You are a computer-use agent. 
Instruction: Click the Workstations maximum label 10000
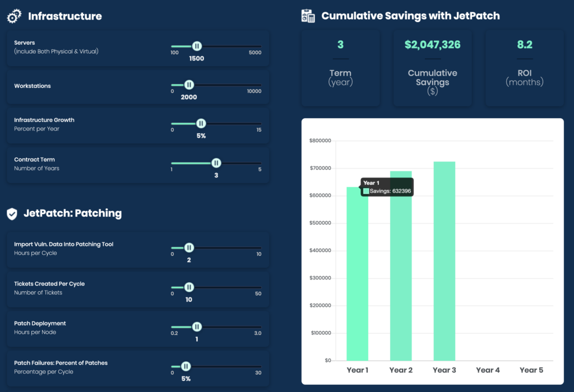coord(254,91)
